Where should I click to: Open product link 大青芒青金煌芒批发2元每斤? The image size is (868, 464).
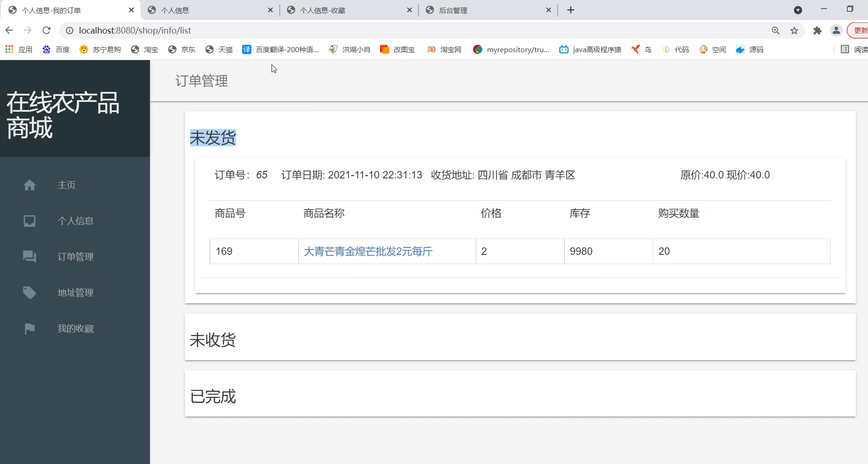coord(368,252)
